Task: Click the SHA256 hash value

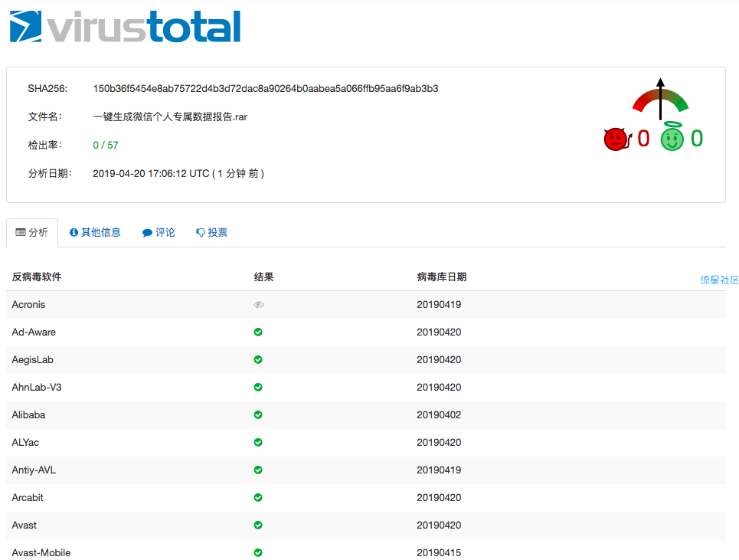Action: coord(265,89)
